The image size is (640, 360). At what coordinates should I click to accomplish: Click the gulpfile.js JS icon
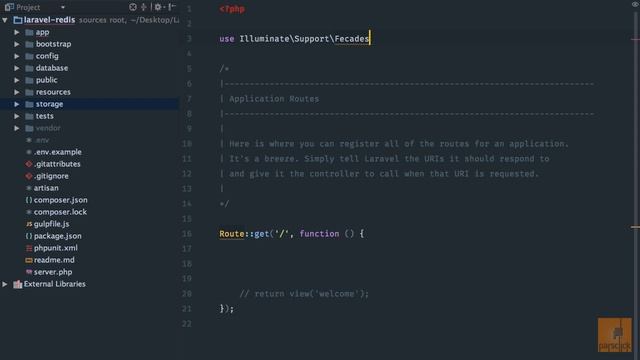click(29, 224)
